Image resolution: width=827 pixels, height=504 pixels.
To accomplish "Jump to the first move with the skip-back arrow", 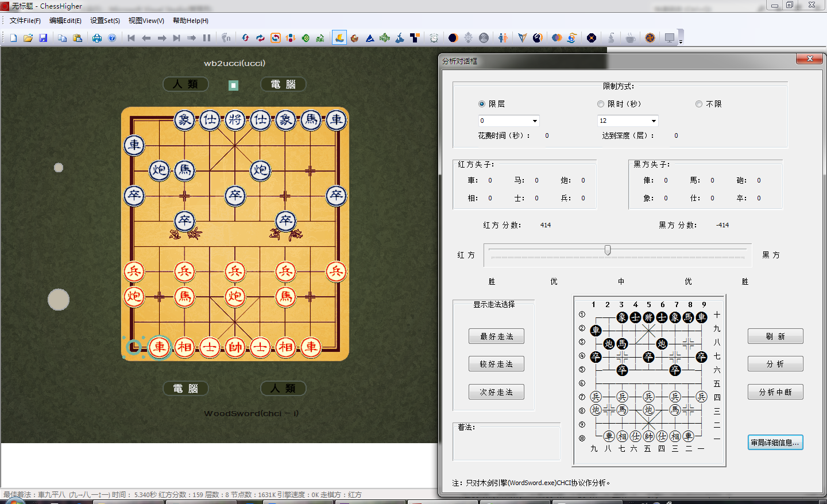I will [131, 38].
